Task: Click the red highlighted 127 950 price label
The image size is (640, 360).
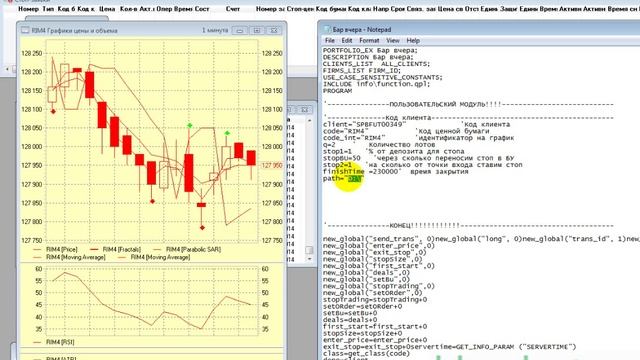Action: (272, 165)
